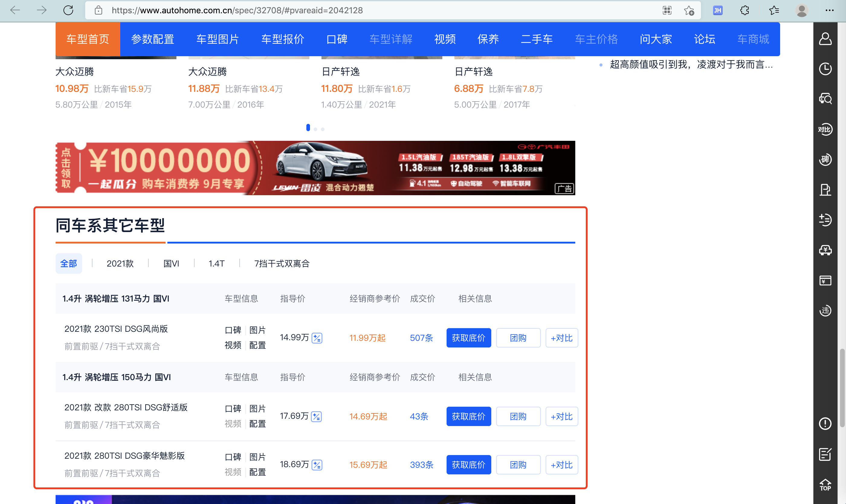The image size is (846, 504).
Task: Click the exclamation report icon in sidebar
Action: (825, 424)
